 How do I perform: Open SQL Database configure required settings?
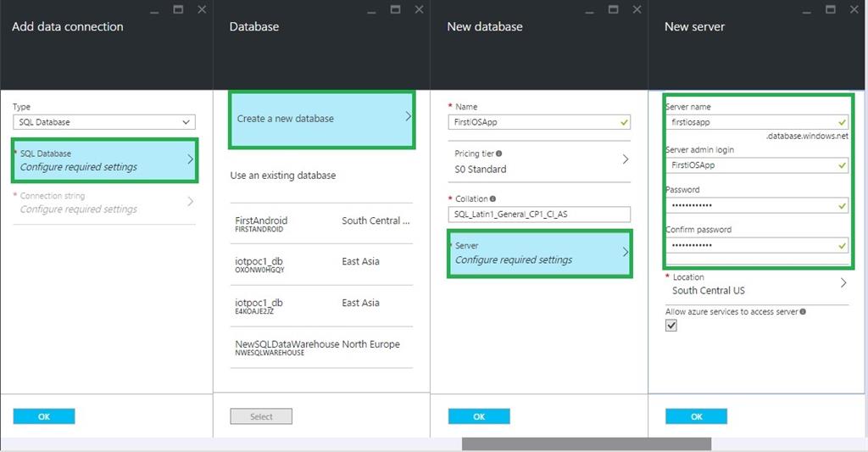point(105,160)
